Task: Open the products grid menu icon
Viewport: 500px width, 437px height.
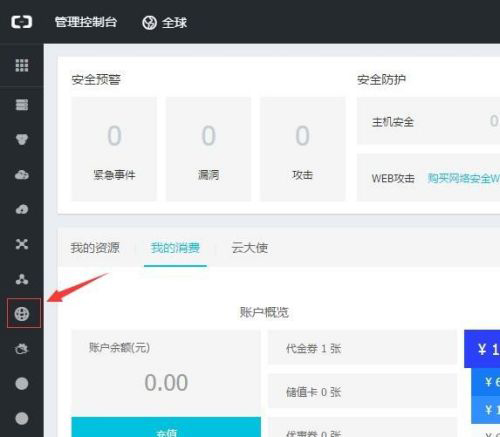Action: (x=22, y=65)
